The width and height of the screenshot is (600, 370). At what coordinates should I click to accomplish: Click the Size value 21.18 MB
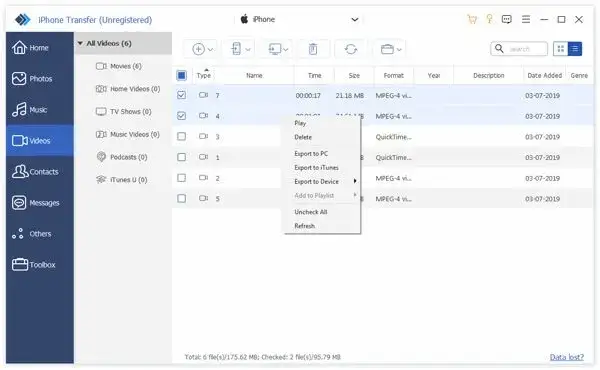349,95
